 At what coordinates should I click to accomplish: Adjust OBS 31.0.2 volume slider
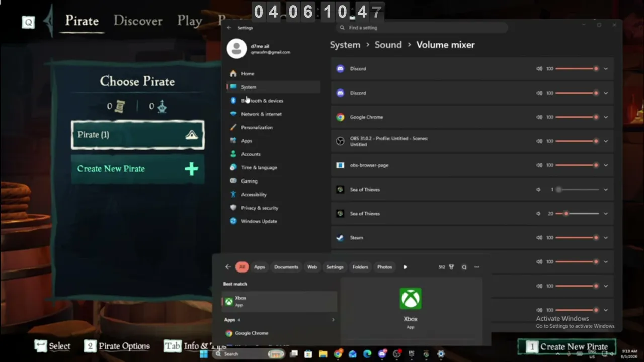click(577, 141)
